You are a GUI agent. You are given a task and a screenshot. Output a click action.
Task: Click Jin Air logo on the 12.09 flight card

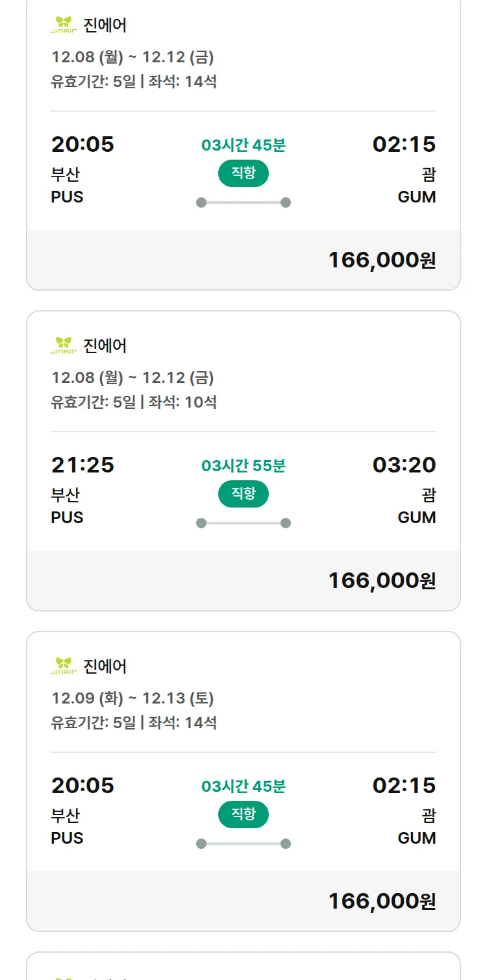(64, 666)
